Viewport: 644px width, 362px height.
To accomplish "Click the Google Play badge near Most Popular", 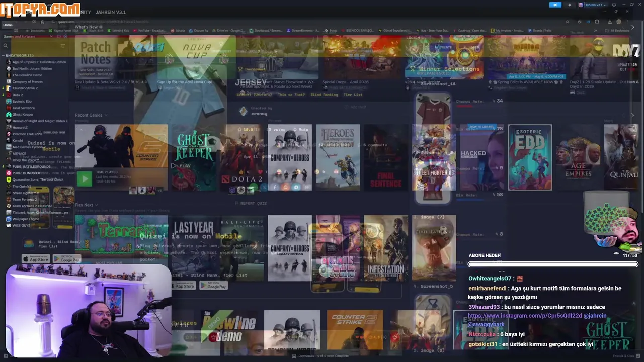I will 67,259.
